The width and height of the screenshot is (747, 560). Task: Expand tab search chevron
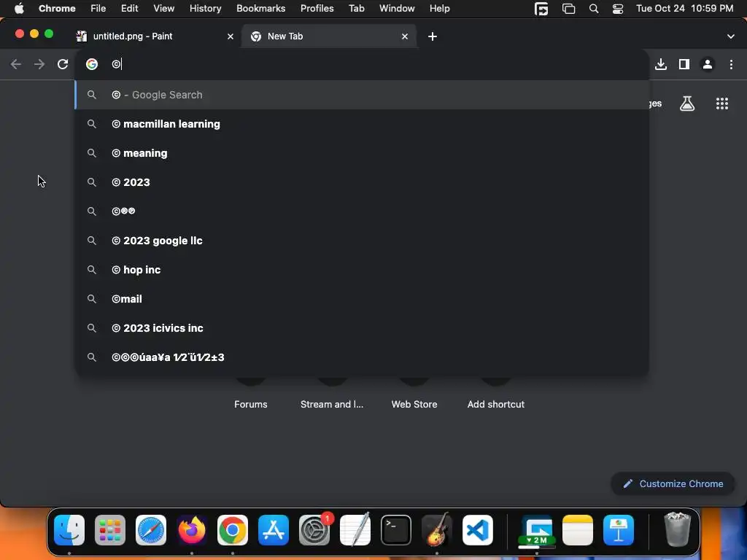pos(731,36)
